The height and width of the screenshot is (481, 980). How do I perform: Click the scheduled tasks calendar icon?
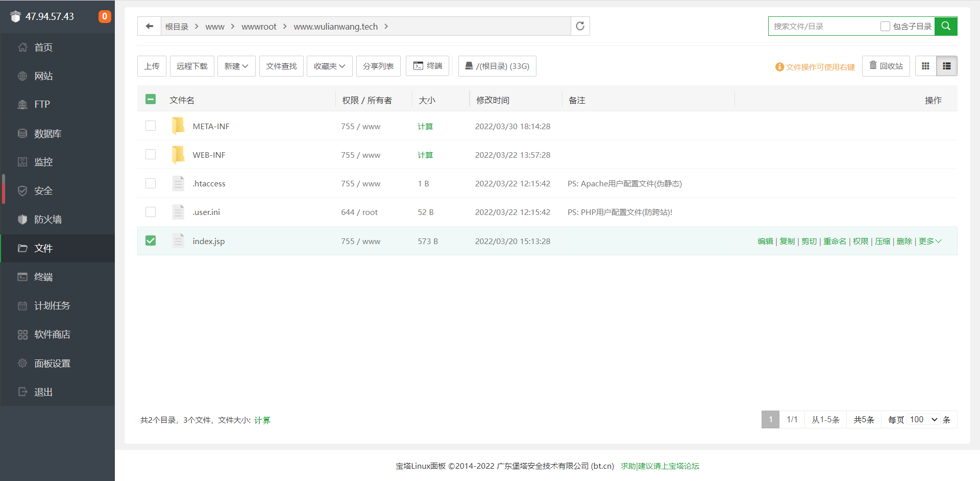coord(22,306)
